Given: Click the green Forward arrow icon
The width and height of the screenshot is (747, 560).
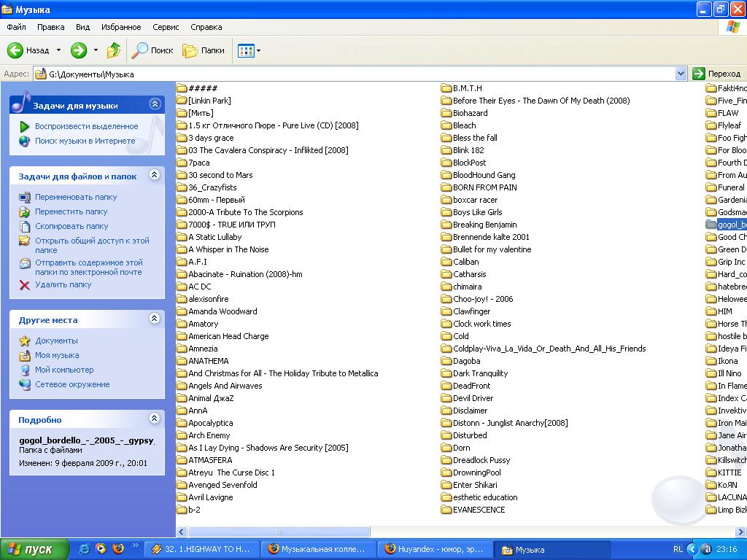Looking at the screenshot, I should click(78, 50).
